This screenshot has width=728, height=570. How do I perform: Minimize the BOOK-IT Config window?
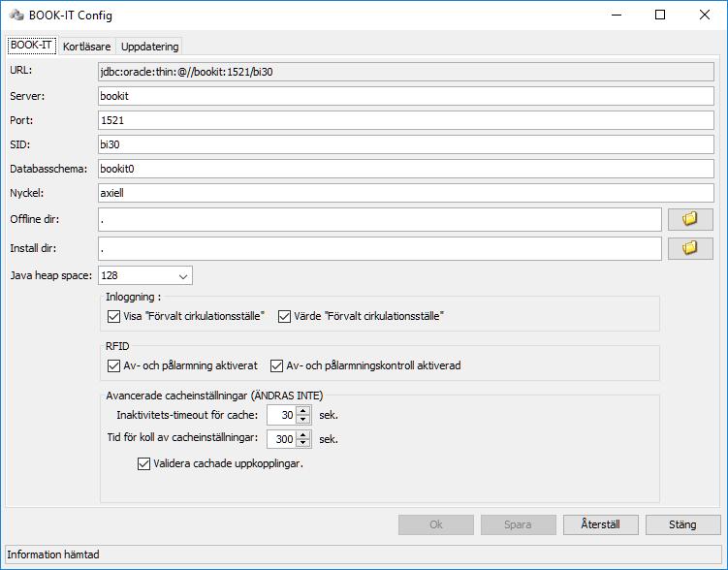pos(617,15)
